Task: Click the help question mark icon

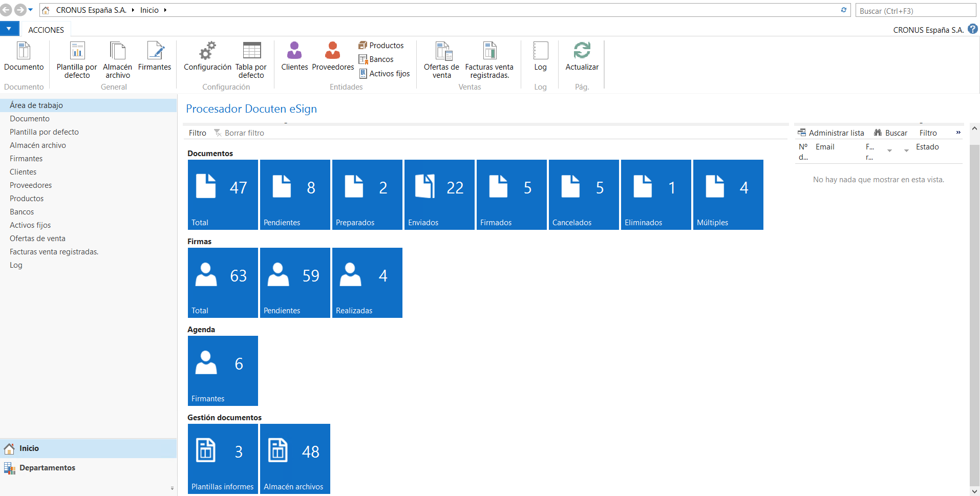Action: tap(973, 29)
